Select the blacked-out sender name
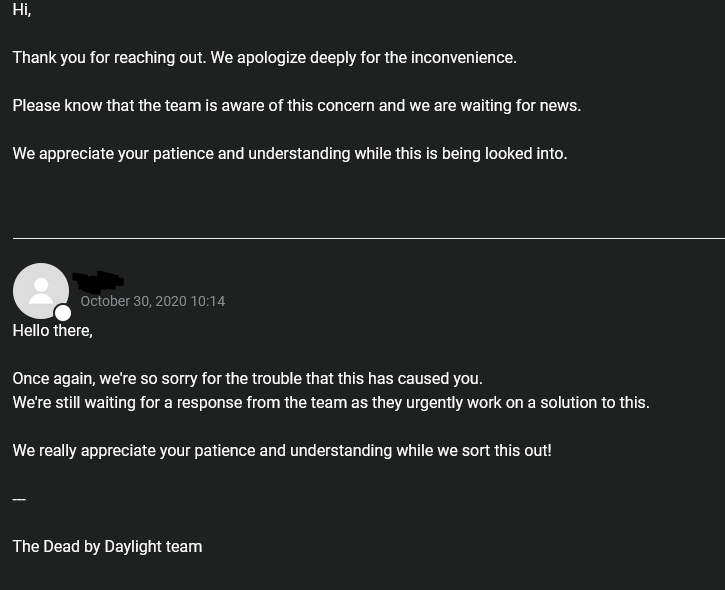The image size is (725, 590). tap(98, 281)
